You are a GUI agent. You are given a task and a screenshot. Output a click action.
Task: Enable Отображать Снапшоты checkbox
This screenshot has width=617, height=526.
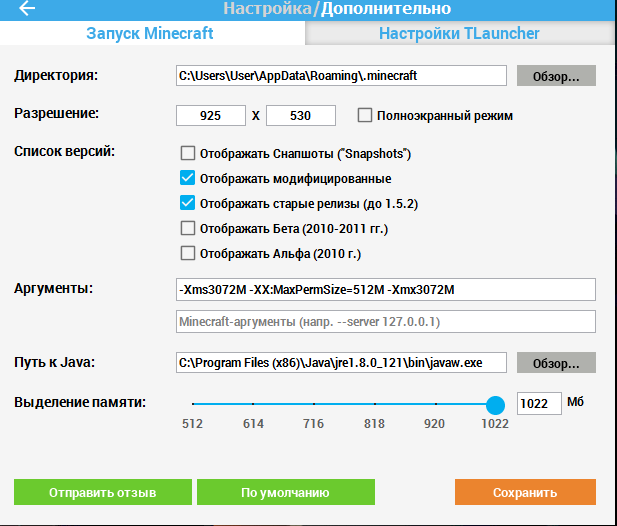187,153
